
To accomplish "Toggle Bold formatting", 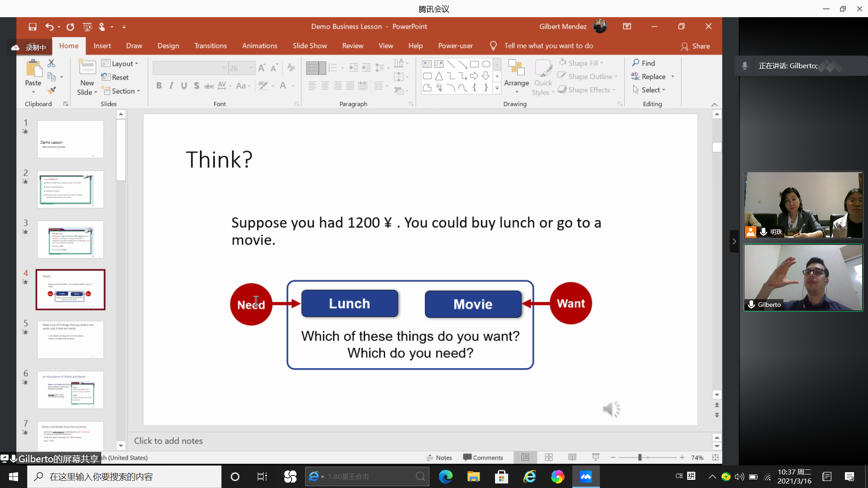I will pyautogui.click(x=159, y=85).
